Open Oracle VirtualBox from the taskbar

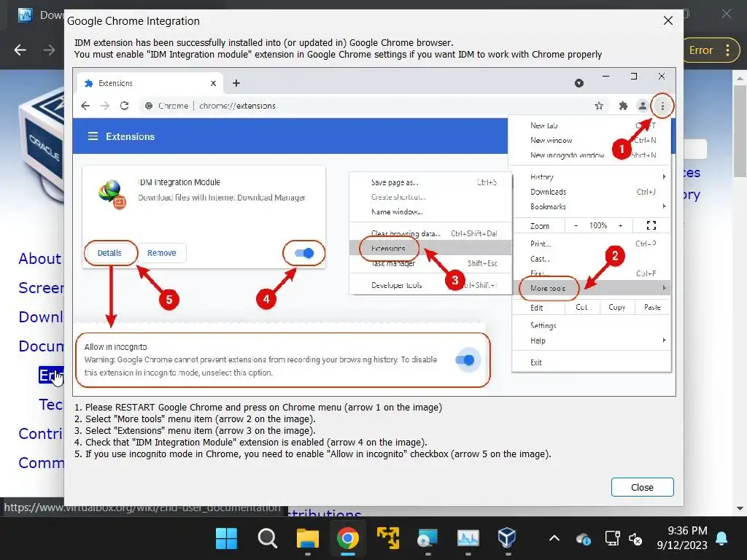(507, 539)
